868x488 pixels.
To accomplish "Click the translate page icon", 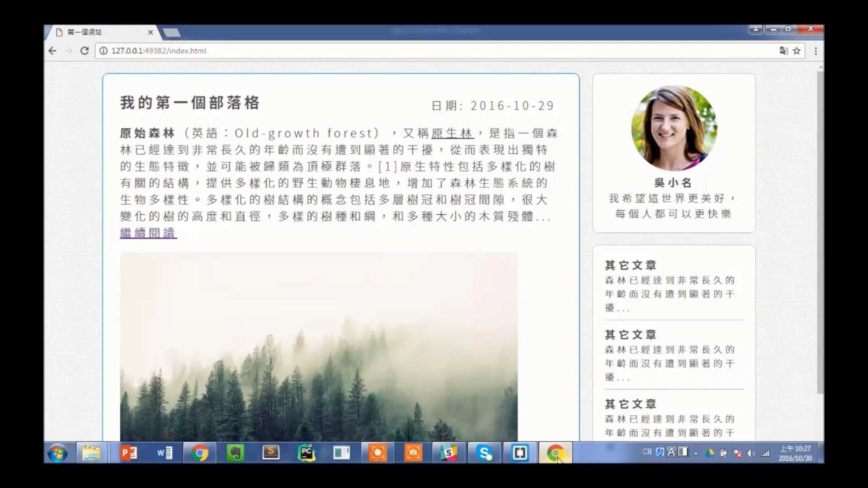I will (783, 51).
